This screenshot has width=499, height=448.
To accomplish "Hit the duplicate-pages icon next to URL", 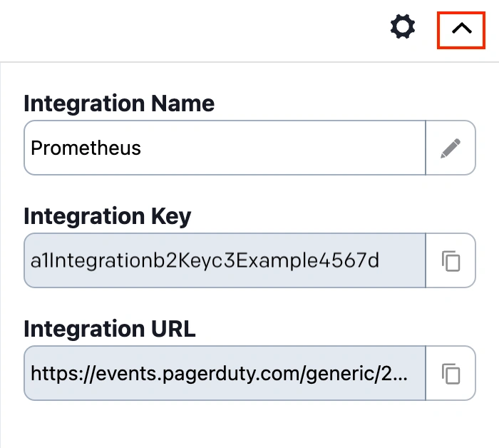I will 450,373.
